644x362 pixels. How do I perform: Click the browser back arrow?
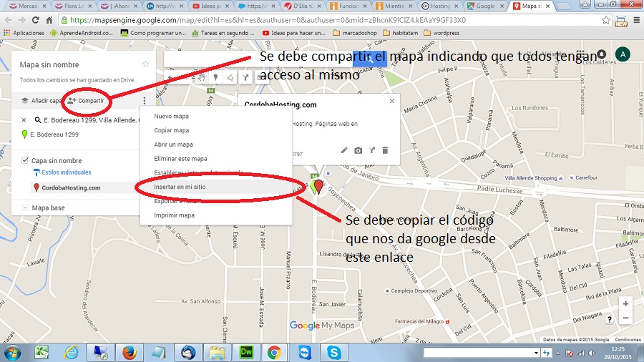click(8, 20)
